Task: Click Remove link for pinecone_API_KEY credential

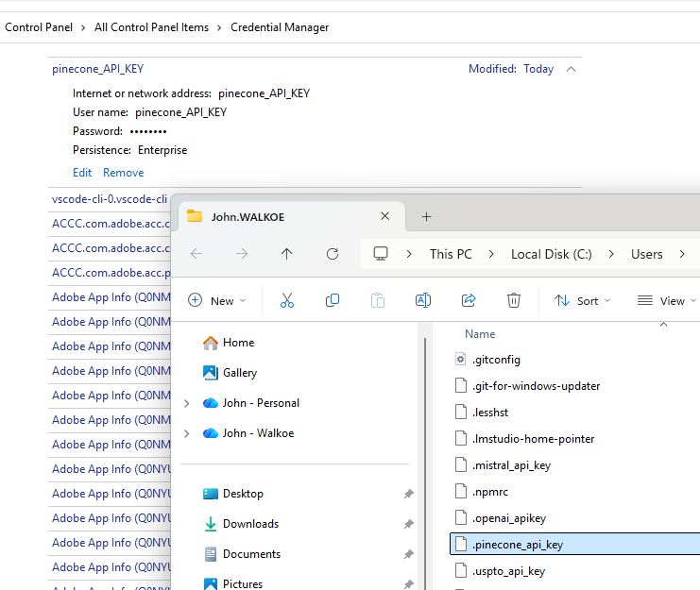Action: (123, 173)
